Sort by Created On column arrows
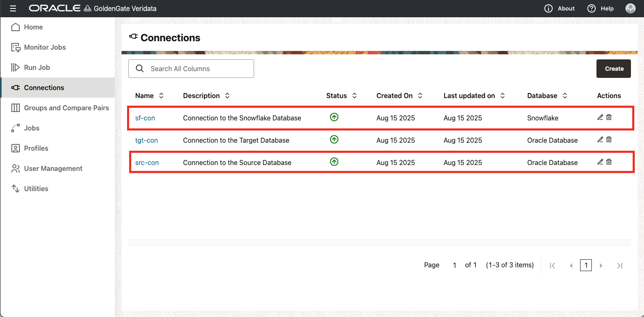This screenshot has height=317, width=644. click(420, 96)
